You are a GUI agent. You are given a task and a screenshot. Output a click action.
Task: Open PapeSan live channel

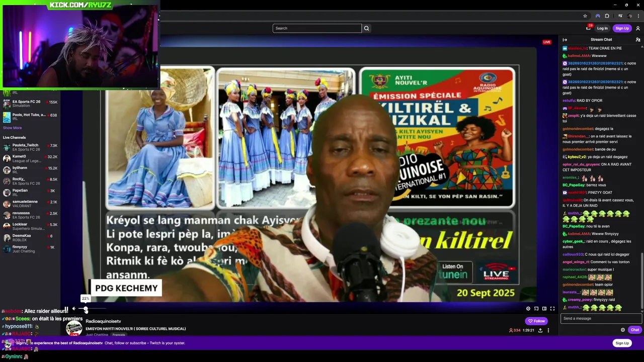tap(30, 193)
